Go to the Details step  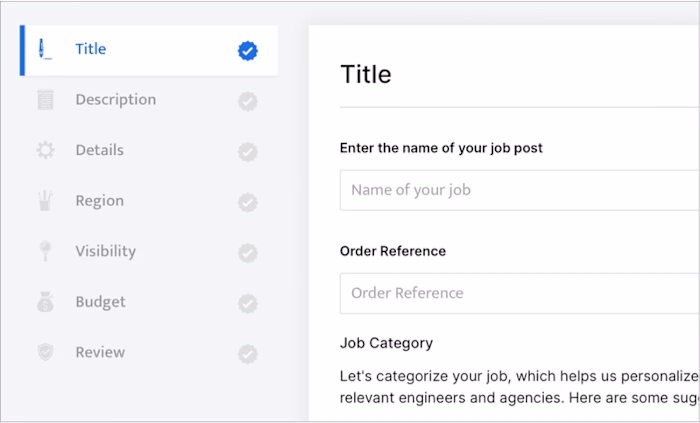point(99,151)
